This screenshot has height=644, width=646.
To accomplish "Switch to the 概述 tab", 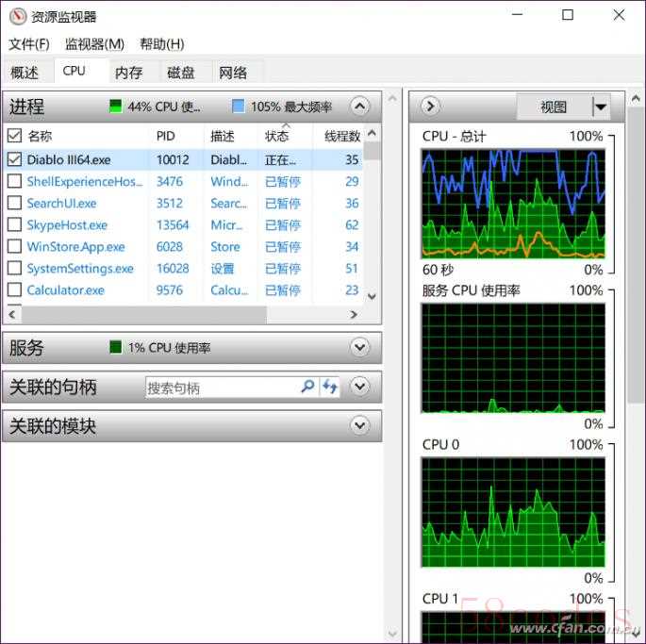I will [25, 73].
